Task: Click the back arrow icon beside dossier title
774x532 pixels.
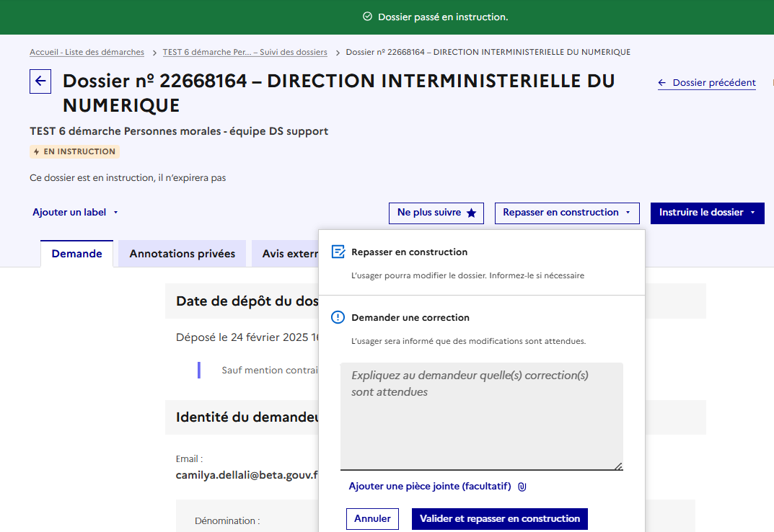Action: (40, 81)
